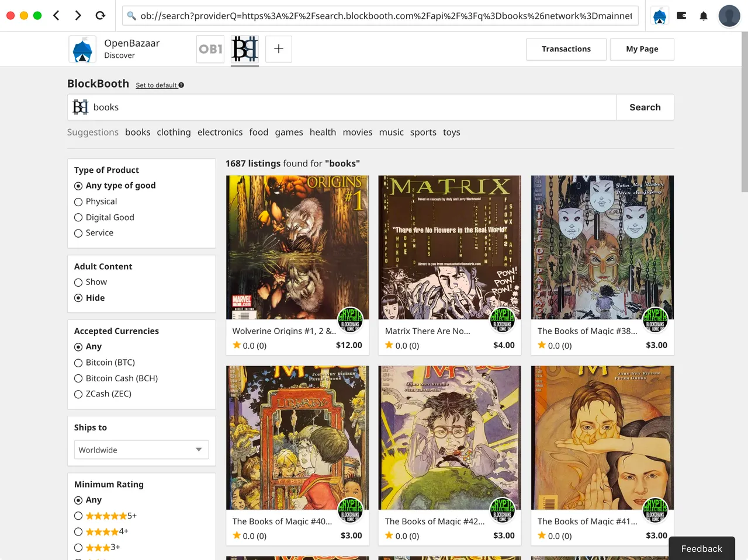Viewport: 748px width, 560px height.
Task: Switch to the BlockBooth provider tab
Action: [245, 49]
